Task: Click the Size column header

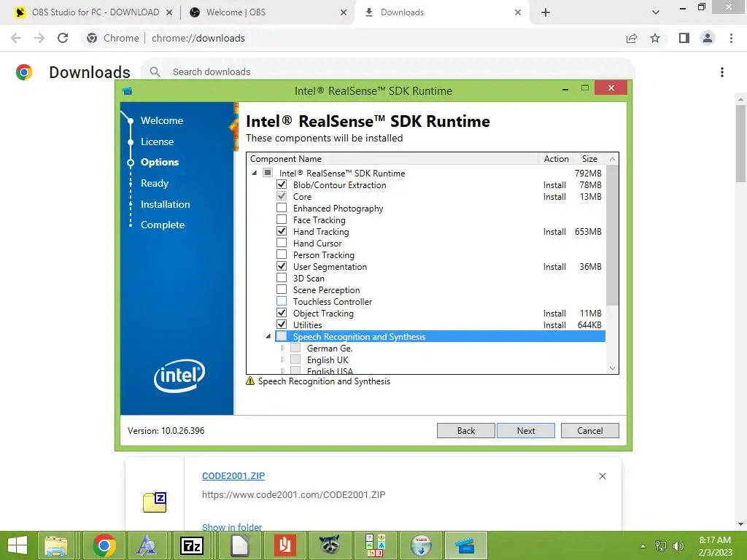Action: (589, 158)
